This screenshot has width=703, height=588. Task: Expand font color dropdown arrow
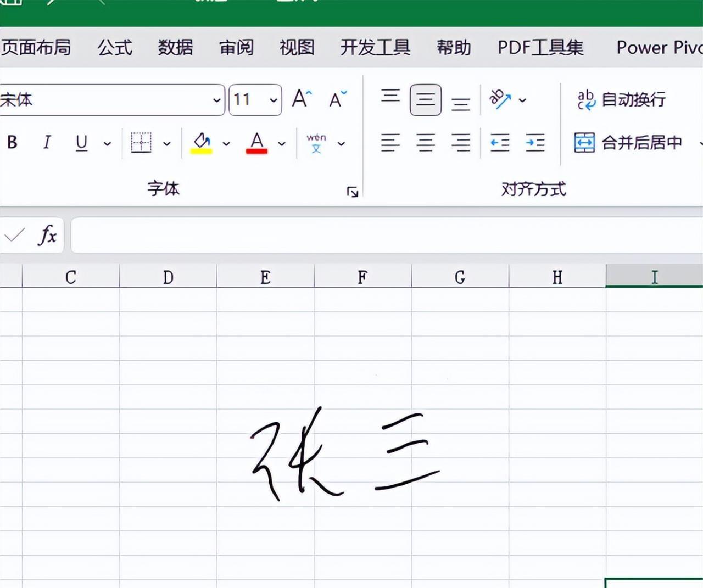coord(282,144)
